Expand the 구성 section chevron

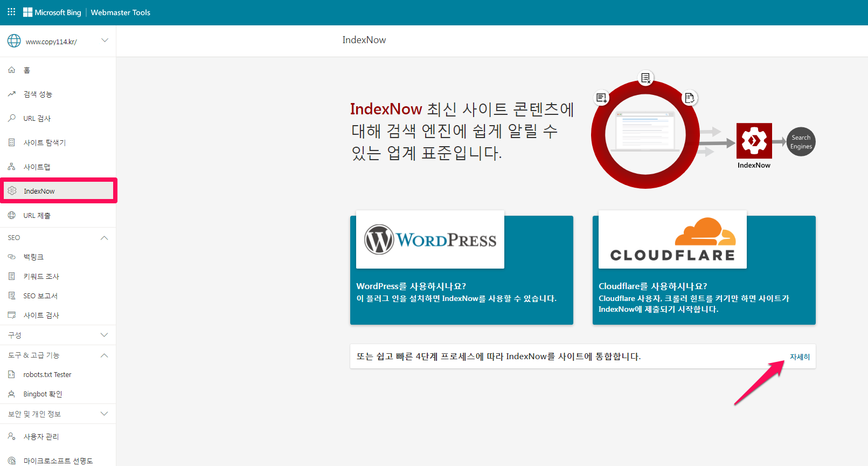coord(105,335)
